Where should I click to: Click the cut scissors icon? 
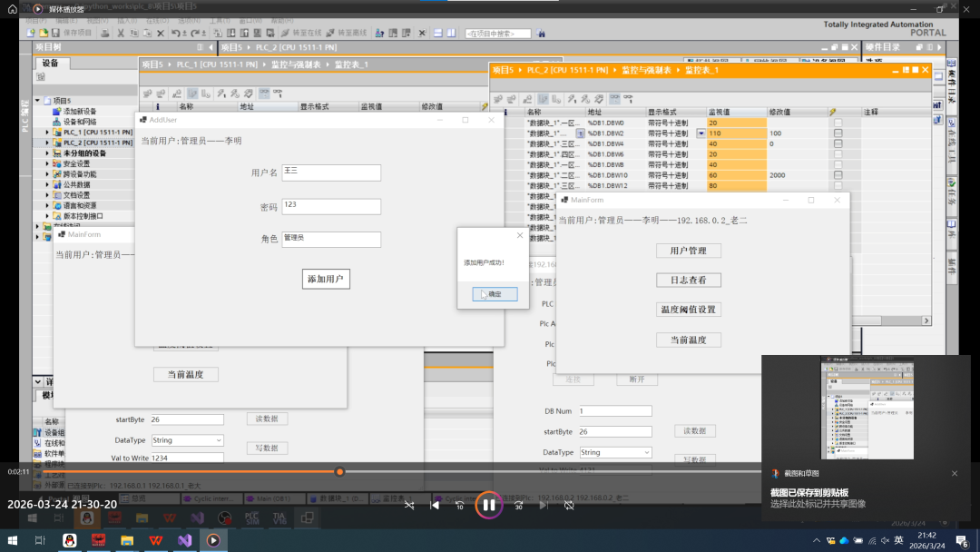click(121, 33)
